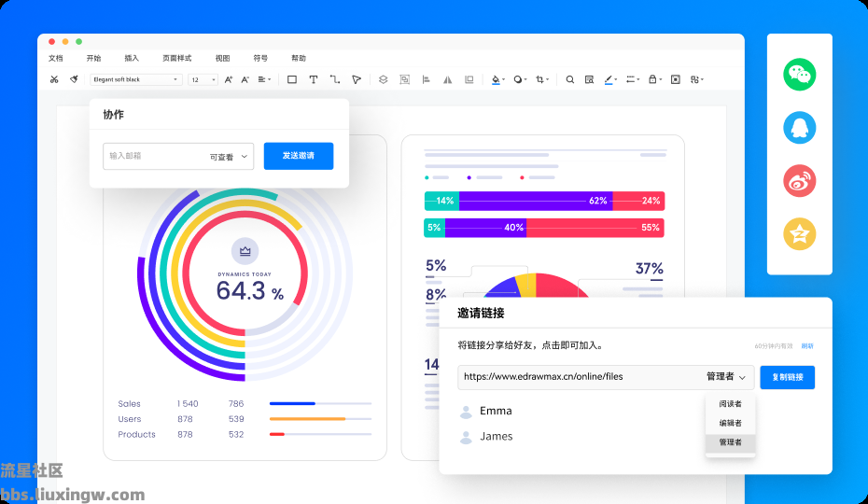The height and width of the screenshot is (504, 868).
Task: Open the 帮助 menu
Action: [299, 58]
